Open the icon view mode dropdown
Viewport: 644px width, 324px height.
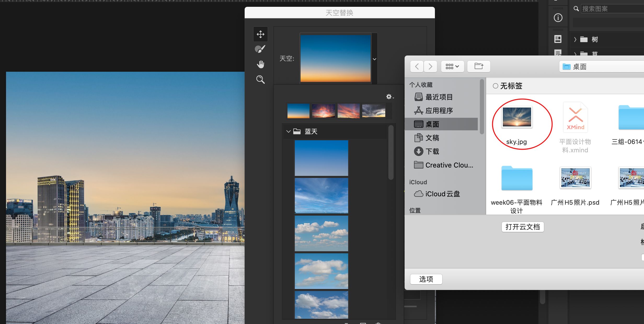coord(452,66)
